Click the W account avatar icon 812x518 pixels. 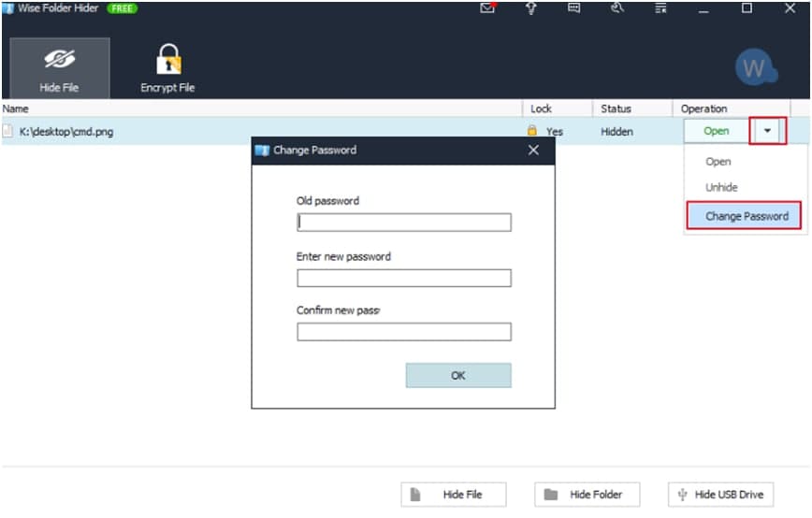click(x=755, y=67)
